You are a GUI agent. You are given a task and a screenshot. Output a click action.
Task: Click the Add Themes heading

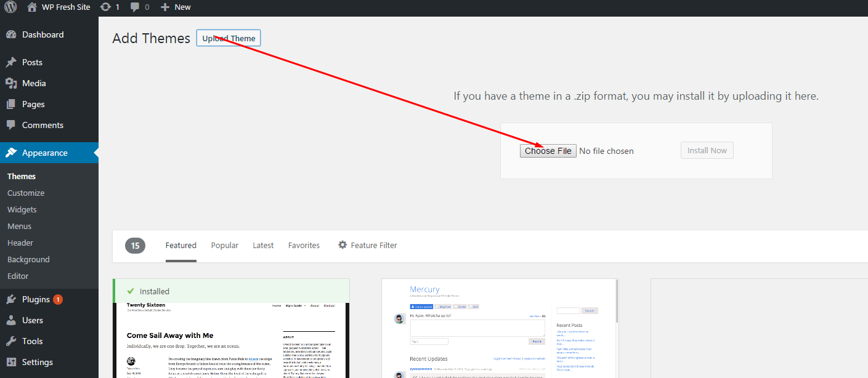pyautogui.click(x=152, y=38)
